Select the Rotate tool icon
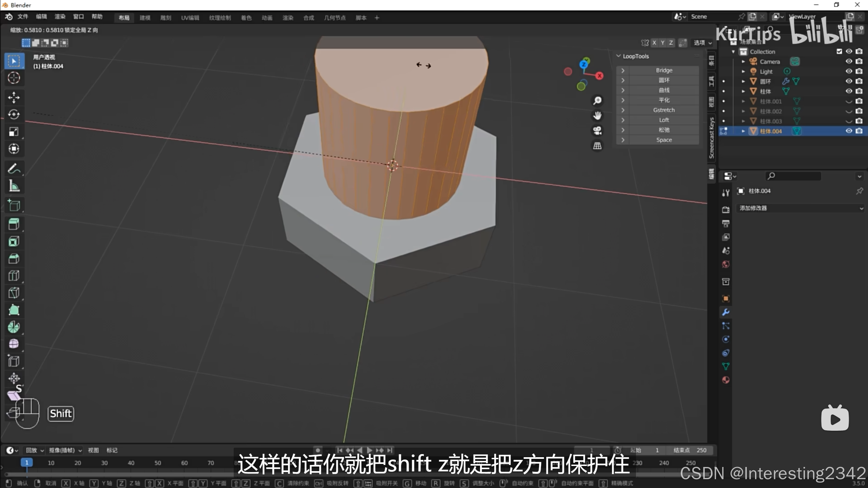Viewport: 868px width, 488px height. [x=14, y=115]
